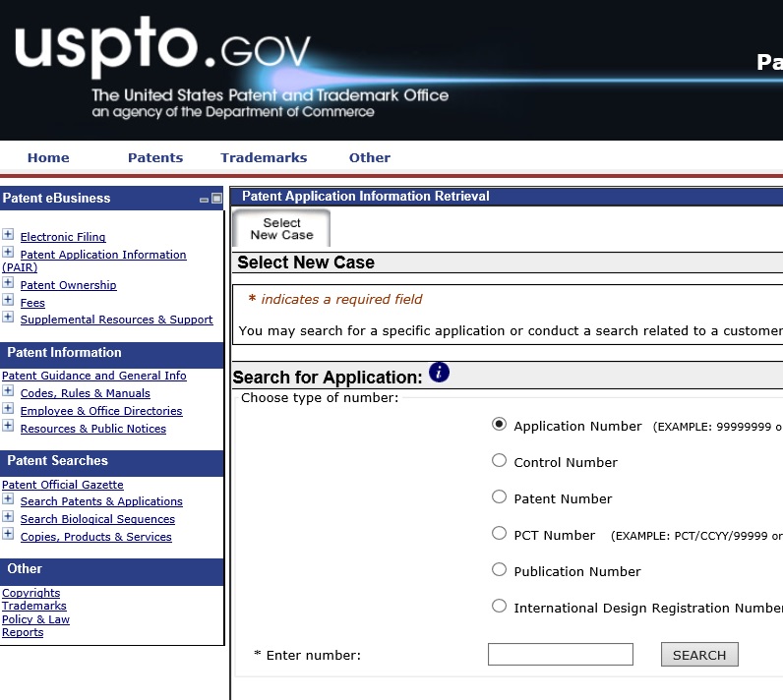Viewport: 783px width, 700px height.
Task: Expand the Electronic Filing tree node
Action: click(8, 234)
